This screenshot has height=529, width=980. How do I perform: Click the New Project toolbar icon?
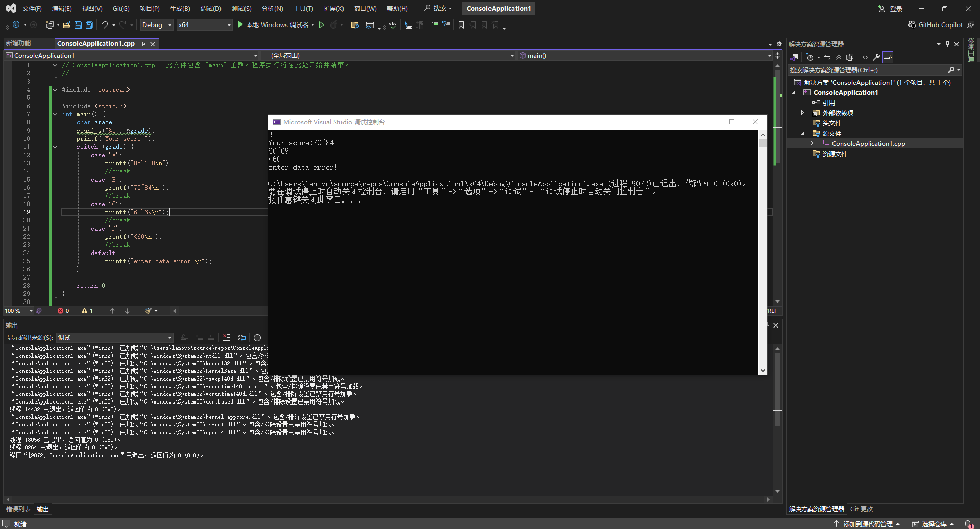click(50, 24)
